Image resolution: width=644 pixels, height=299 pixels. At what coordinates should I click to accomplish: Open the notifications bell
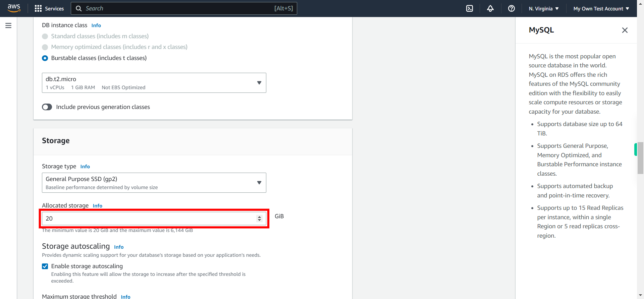pyautogui.click(x=490, y=8)
